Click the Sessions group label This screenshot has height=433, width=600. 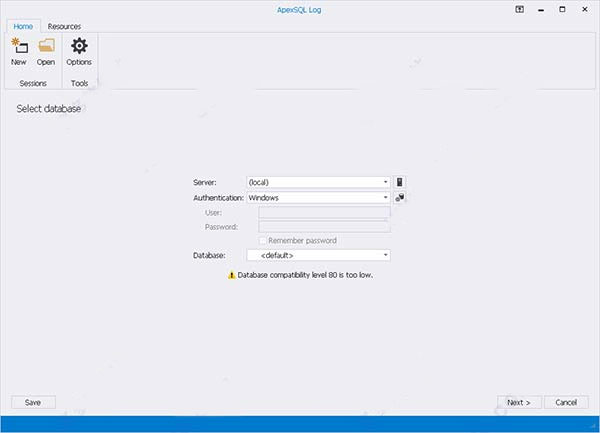[33, 83]
